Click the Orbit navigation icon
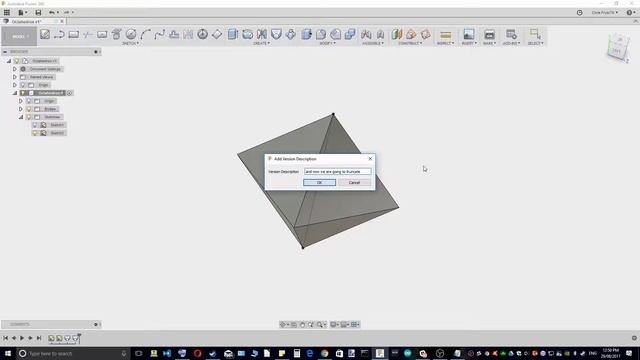 282,324
